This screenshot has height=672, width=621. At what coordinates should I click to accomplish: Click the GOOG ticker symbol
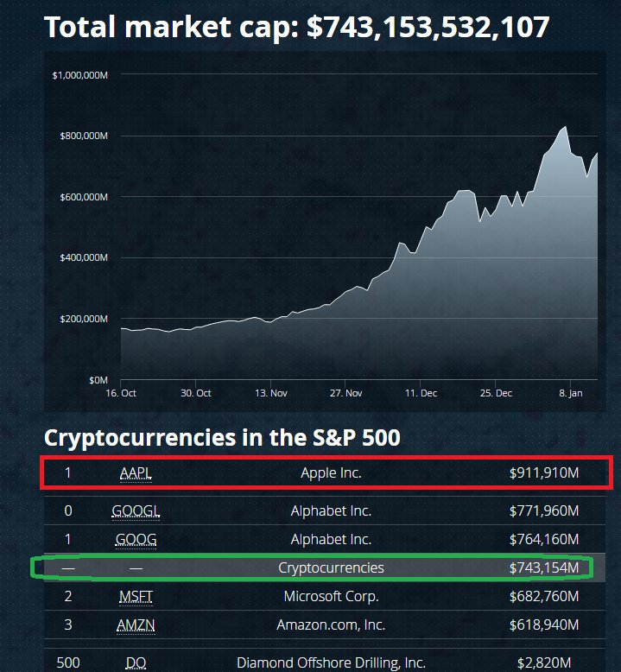tap(136, 539)
